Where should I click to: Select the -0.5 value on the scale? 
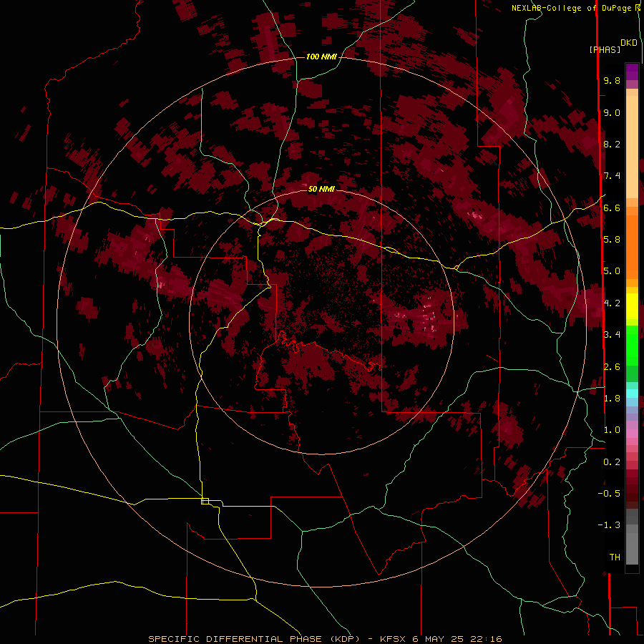point(609,493)
